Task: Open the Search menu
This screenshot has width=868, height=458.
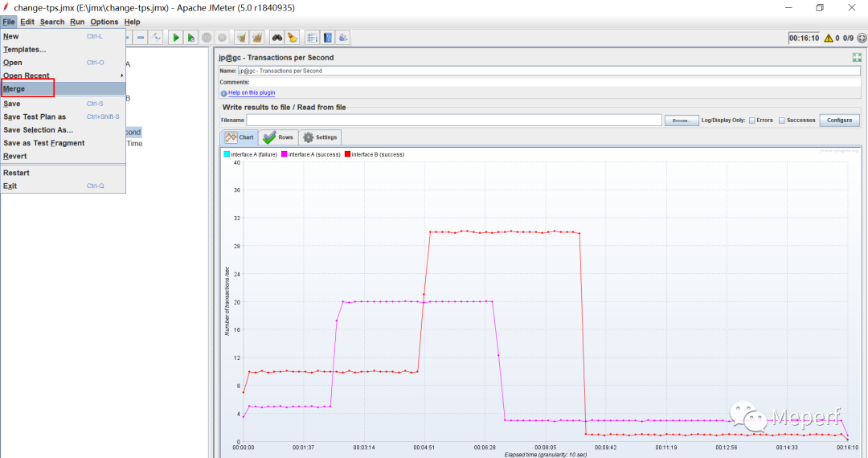Action: point(52,22)
